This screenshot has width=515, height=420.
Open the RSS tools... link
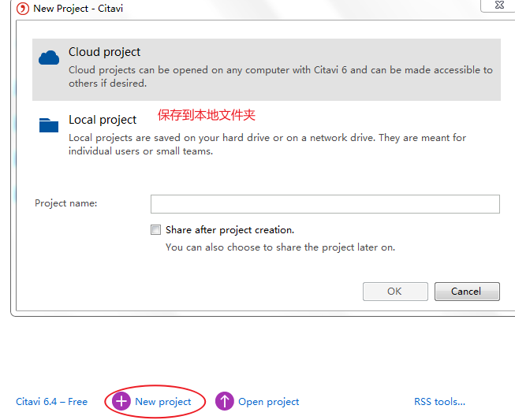pos(439,402)
